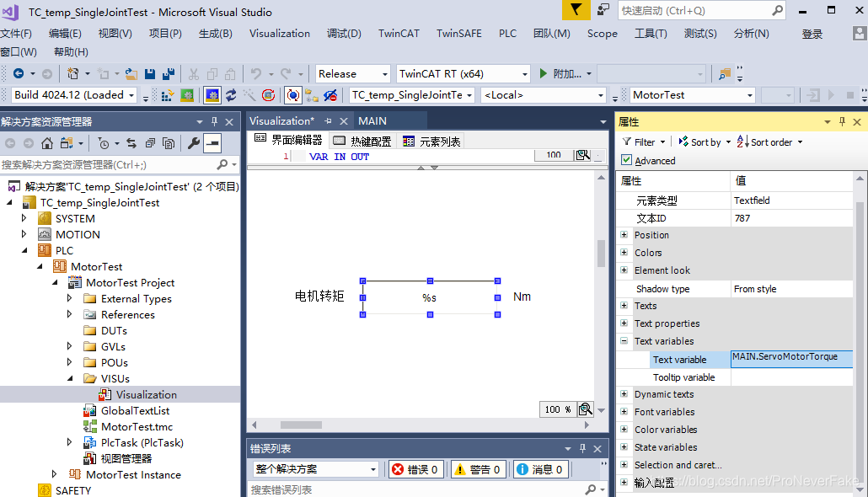Click the horizontal scrollbar thumb in the editor
Viewport: 868px width, 497px height.
301,425
